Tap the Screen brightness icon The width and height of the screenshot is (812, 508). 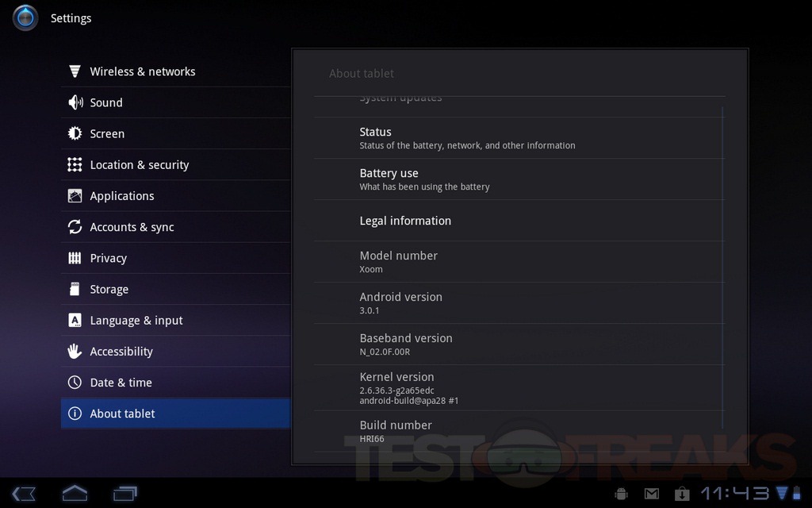(x=75, y=133)
